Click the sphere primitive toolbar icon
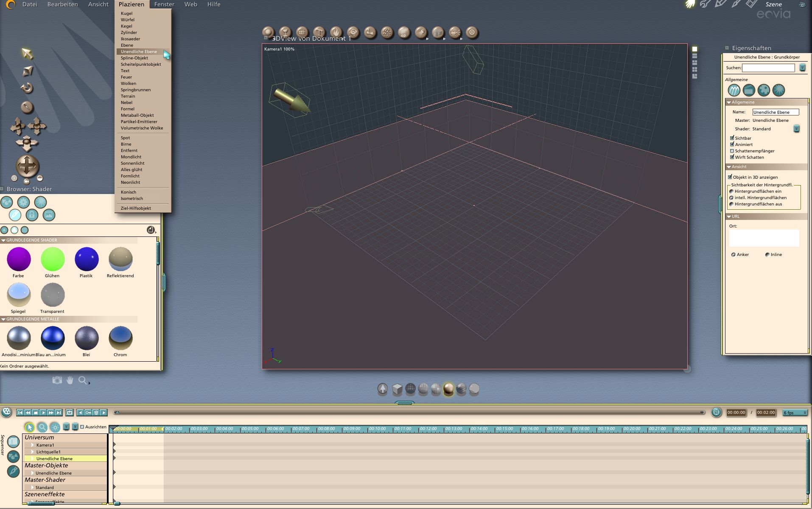Image resolution: width=812 pixels, height=509 pixels. 268,33
